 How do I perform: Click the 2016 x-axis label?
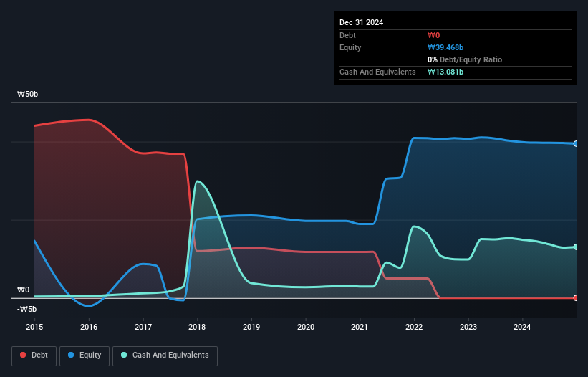click(89, 327)
